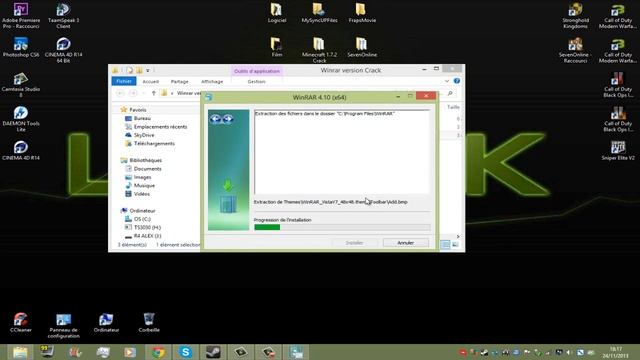
Task: Select the Minecraft 1.7.2 Crack folder
Action: tap(319, 50)
